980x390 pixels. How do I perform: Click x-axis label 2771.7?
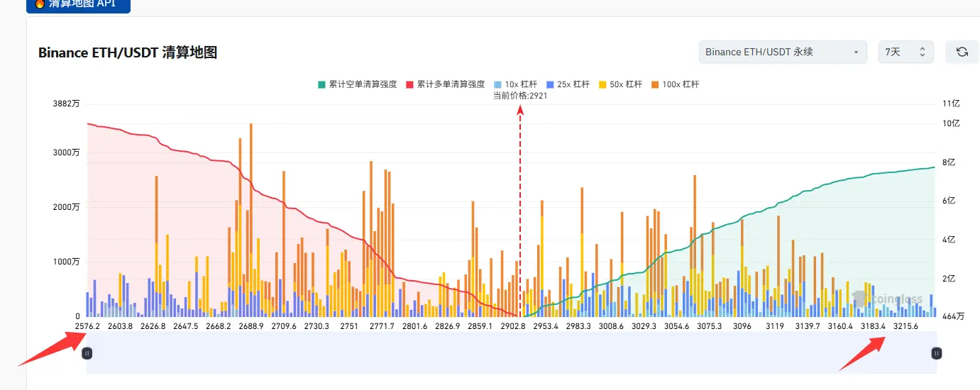coord(382,326)
